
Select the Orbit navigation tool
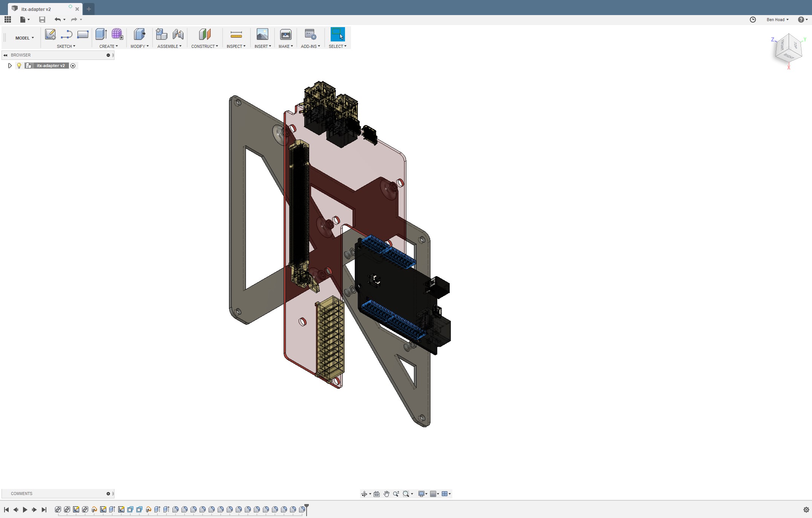tap(364, 494)
